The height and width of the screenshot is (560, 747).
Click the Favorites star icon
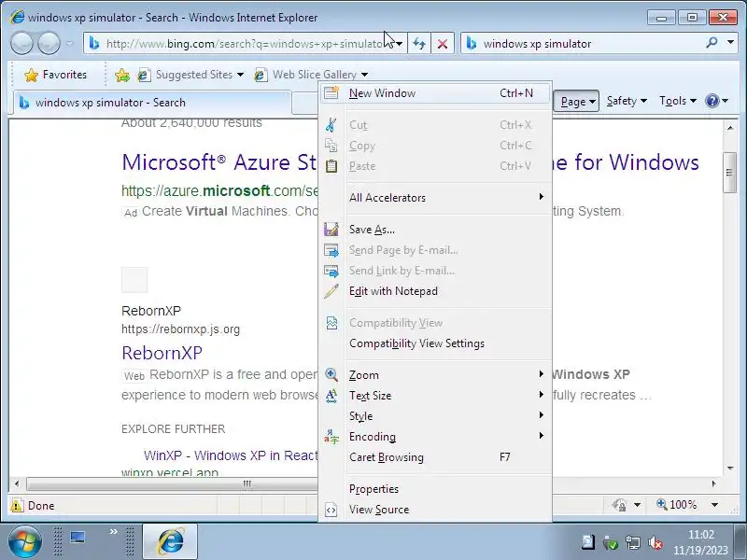pyautogui.click(x=31, y=75)
